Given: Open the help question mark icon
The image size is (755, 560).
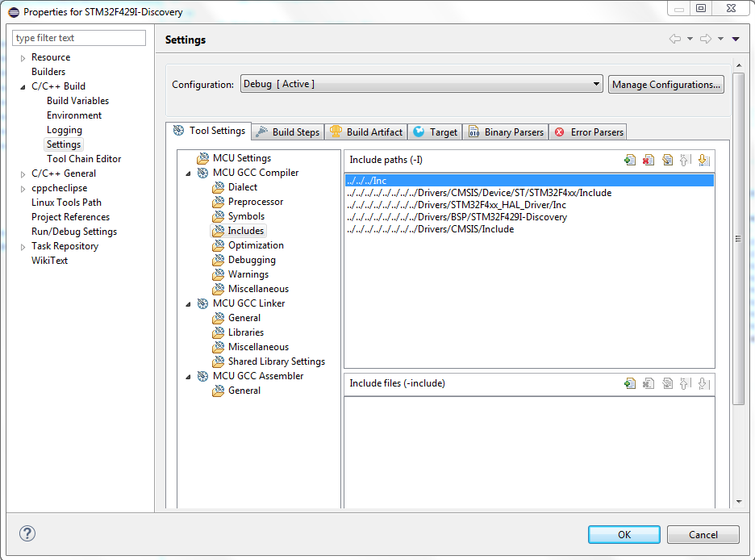Looking at the screenshot, I should pyautogui.click(x=27, y=533).
